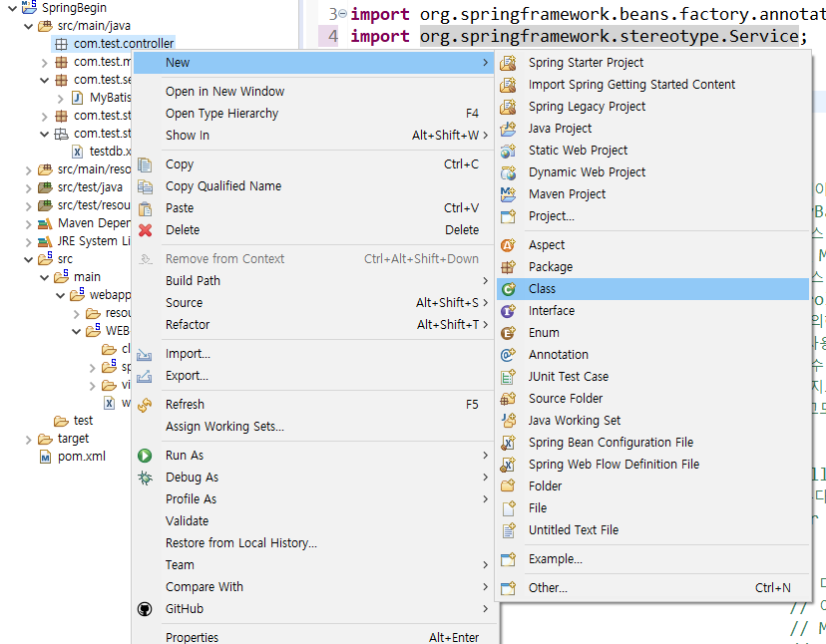Expand the JRE System Library node
This screenshot has width=826, height=644.
[29, 241]
